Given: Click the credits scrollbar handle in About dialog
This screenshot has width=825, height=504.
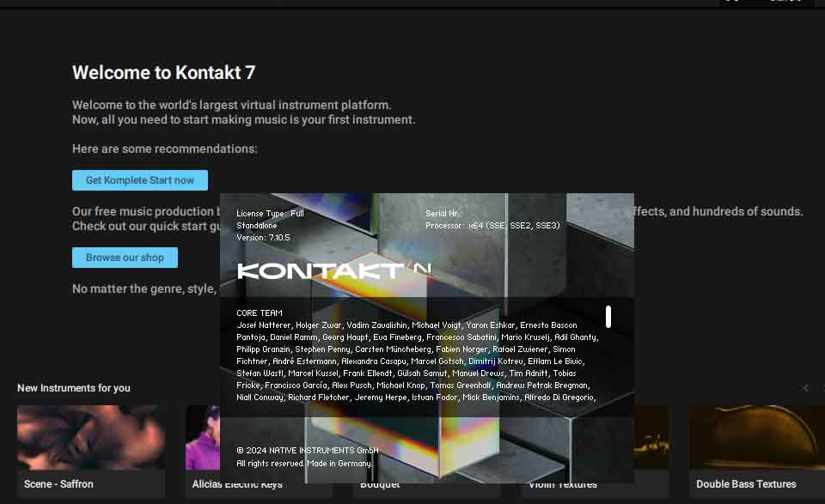Looking at the screenshot, I should pos(608,317).
